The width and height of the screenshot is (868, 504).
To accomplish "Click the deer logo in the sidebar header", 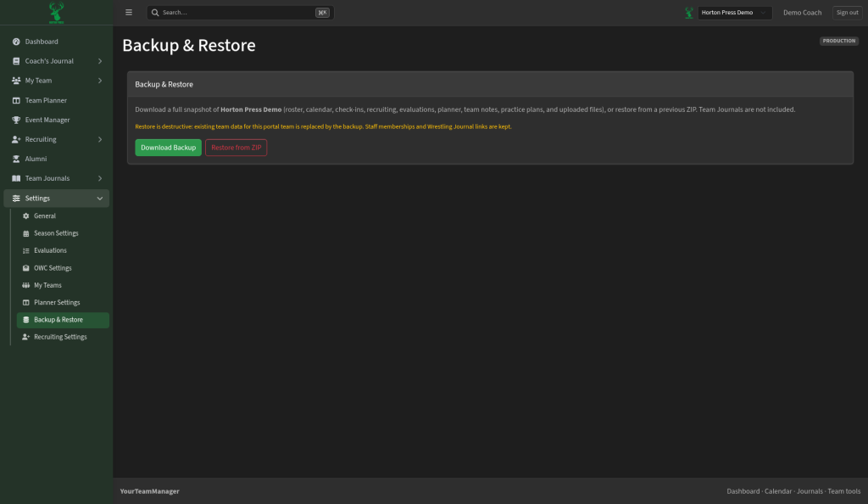I will tap(56, 12).
